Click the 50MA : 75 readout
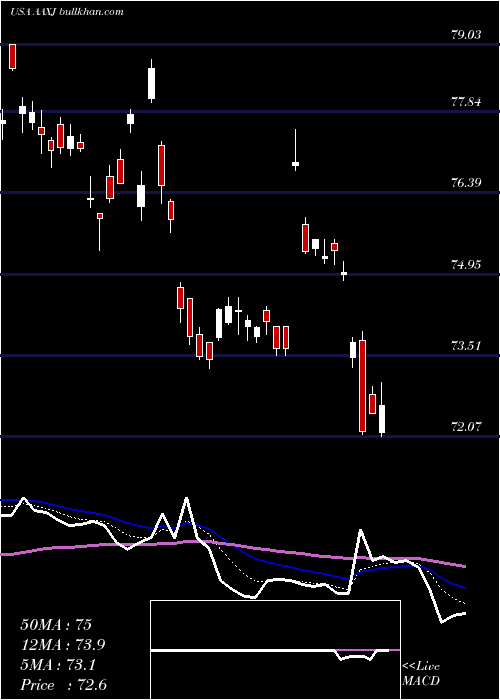Viewport: 500px width, 700px height. [56, 625]
